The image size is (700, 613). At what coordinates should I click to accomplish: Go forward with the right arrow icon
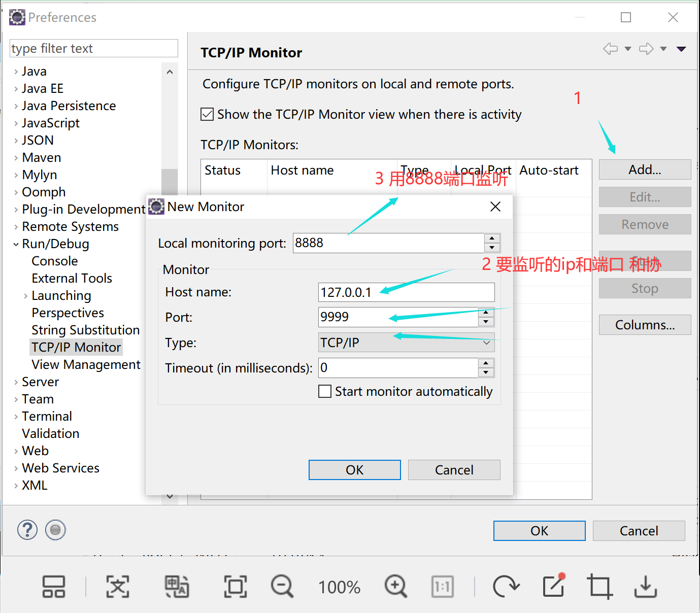646,49
